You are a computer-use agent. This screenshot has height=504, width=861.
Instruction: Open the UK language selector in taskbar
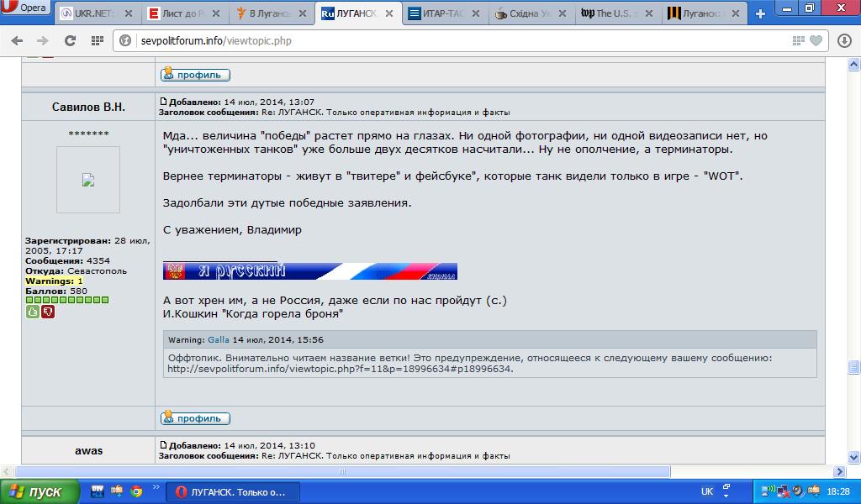point(707,491)
